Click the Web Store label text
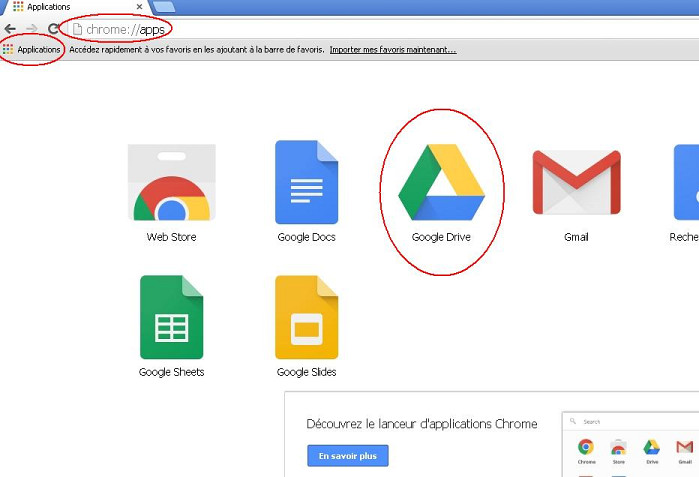 pyautogui.click(x=172, y=237)
